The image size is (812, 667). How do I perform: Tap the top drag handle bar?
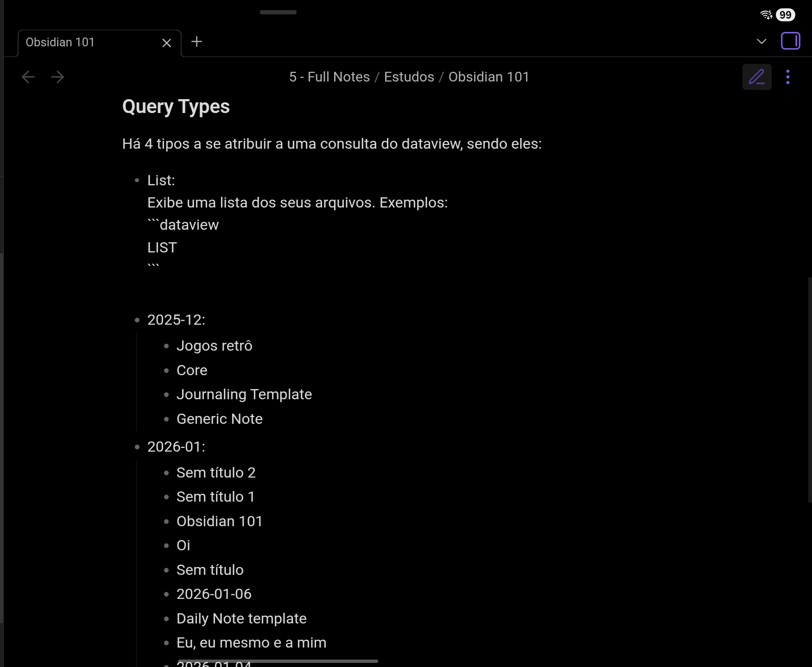tap(278, 13)
